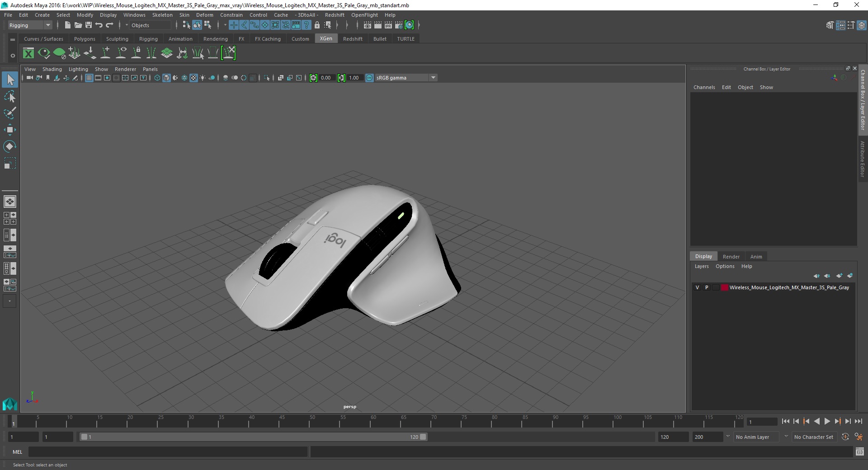Toggle auto keyframe button
This screenshot has height=470, width=868.
[845, 437]
